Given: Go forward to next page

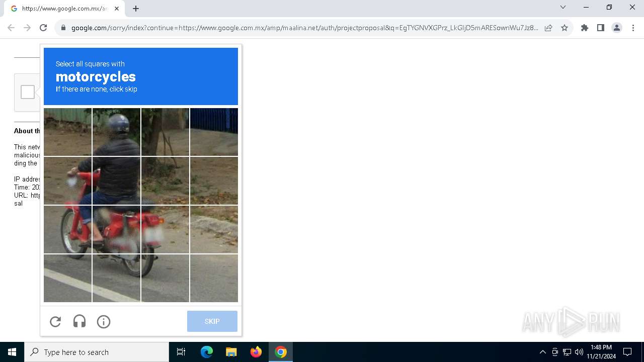Looking at the screenshot, I should pos(27,28).
